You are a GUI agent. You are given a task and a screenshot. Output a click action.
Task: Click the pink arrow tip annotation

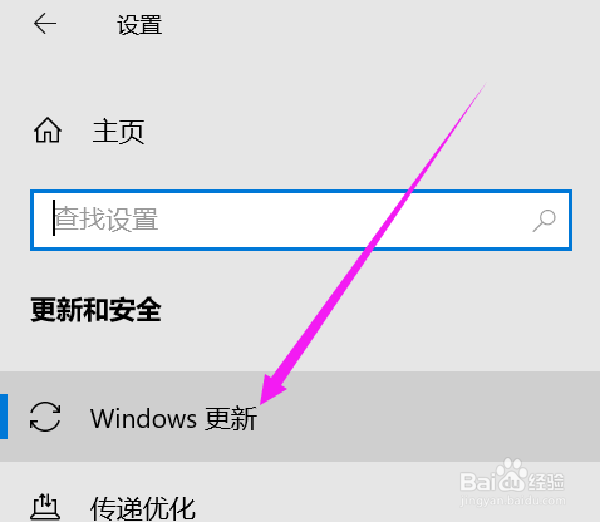(271, 390)
